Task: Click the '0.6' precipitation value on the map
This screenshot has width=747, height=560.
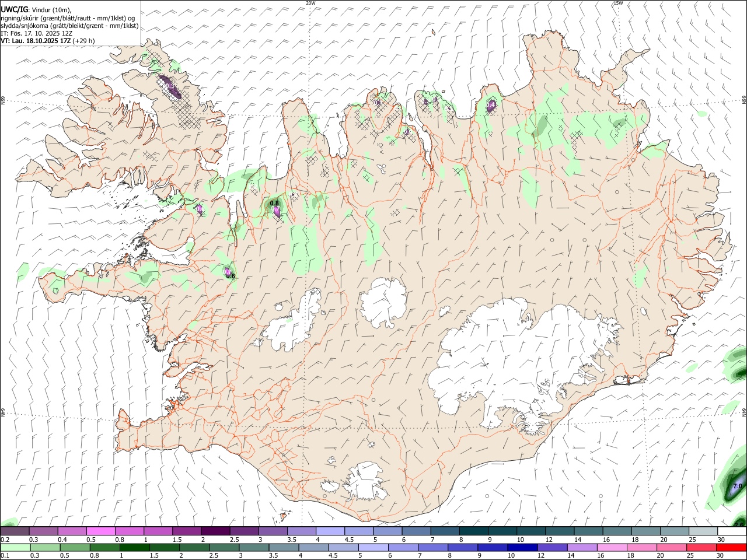Action: tap(231, 276)
